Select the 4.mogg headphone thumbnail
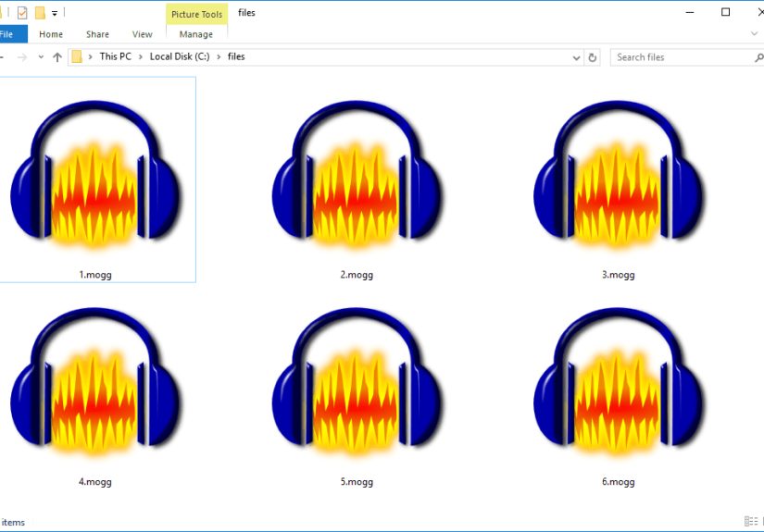Screen dimensions: 764x532 [95, 381]
